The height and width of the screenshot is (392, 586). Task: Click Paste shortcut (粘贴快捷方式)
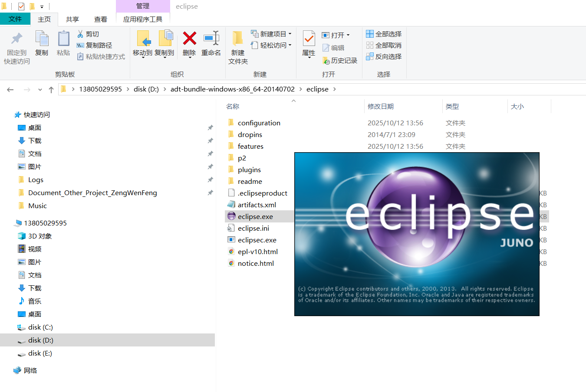tap(101, 56)
